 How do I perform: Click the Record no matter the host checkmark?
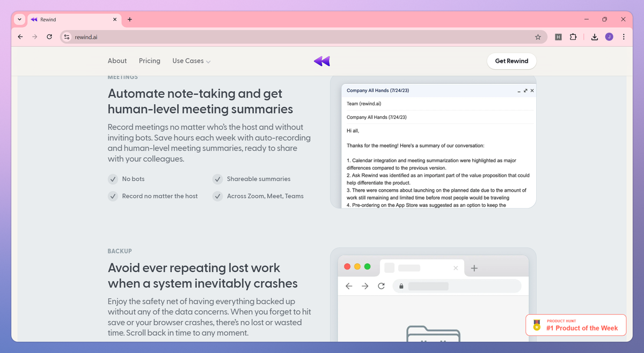tap(113, 196)
